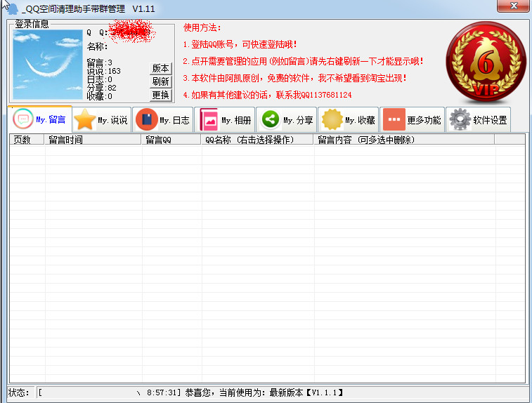This screenshot has width=532, height=403.
Task: Open the 软件设置 tab
Action: click(x=478, y=119)
